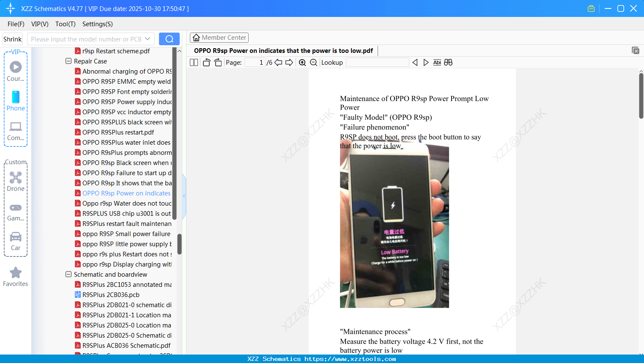Zoom out of the PDF
Image resolution: width=644 pixels, height=363 pixels.
point(314,63)
